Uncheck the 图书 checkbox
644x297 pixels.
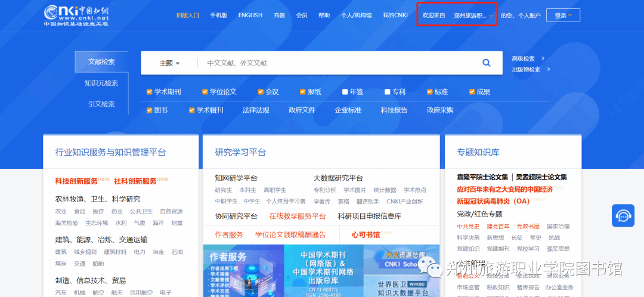(150, 110)
